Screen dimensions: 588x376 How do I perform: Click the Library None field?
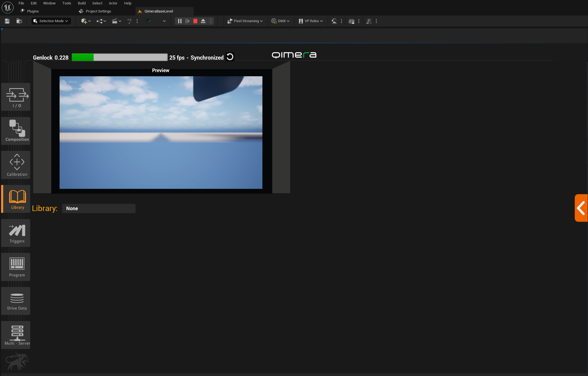point(99,209)
